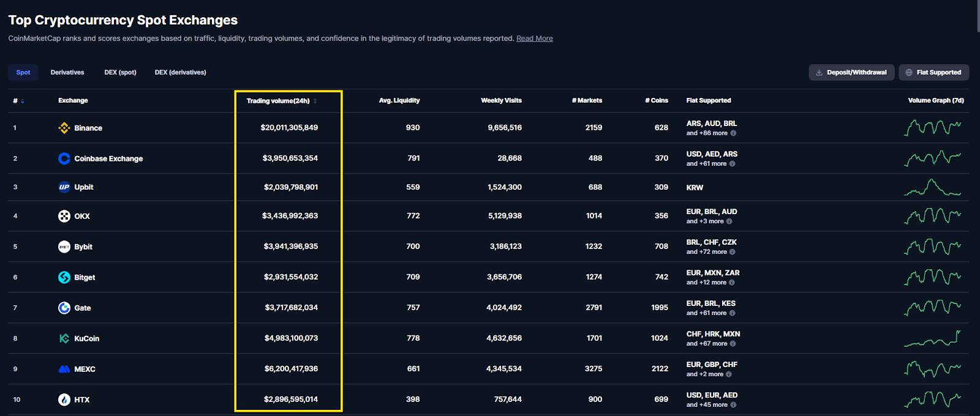
Task: Click the Bitget logo icon
Action: click(x=64, y=277)
